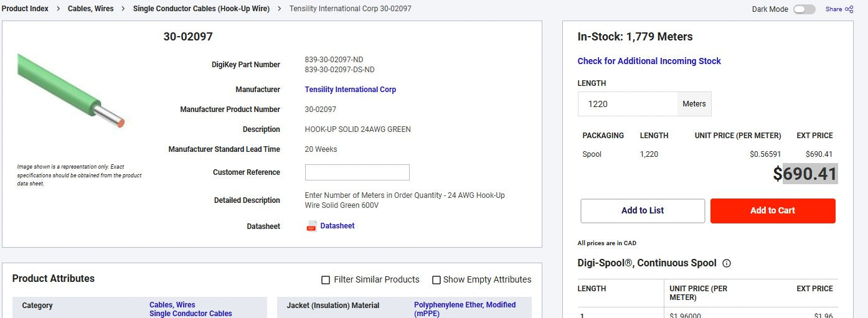Click Digi-Spool info icon

tap(726, 263)
